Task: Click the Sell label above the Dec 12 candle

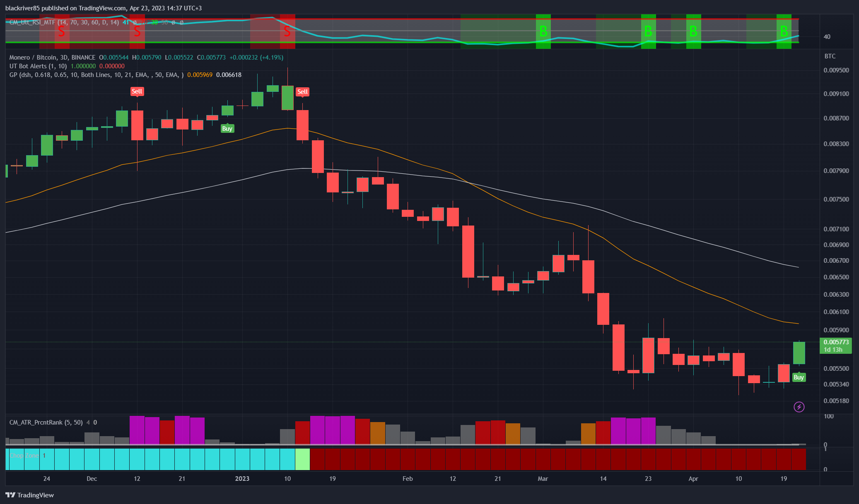Action: 137,91
